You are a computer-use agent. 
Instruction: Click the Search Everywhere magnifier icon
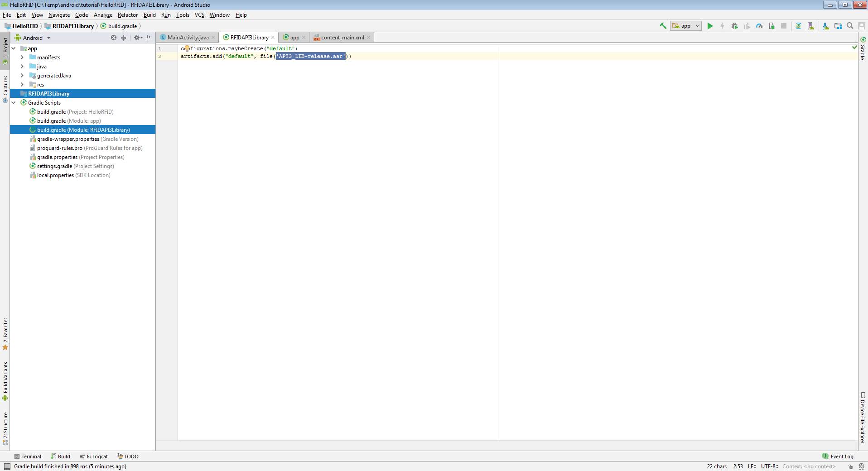click(850, 26)
